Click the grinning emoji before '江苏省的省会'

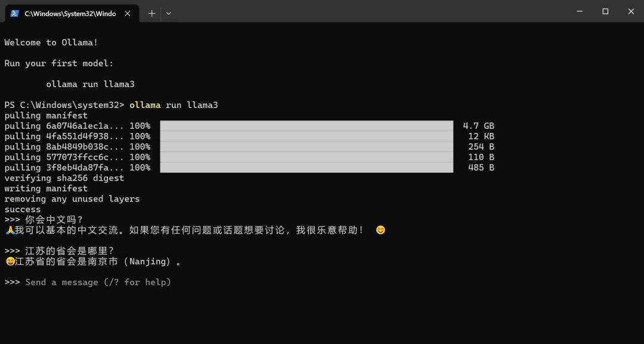pos(10,262)
